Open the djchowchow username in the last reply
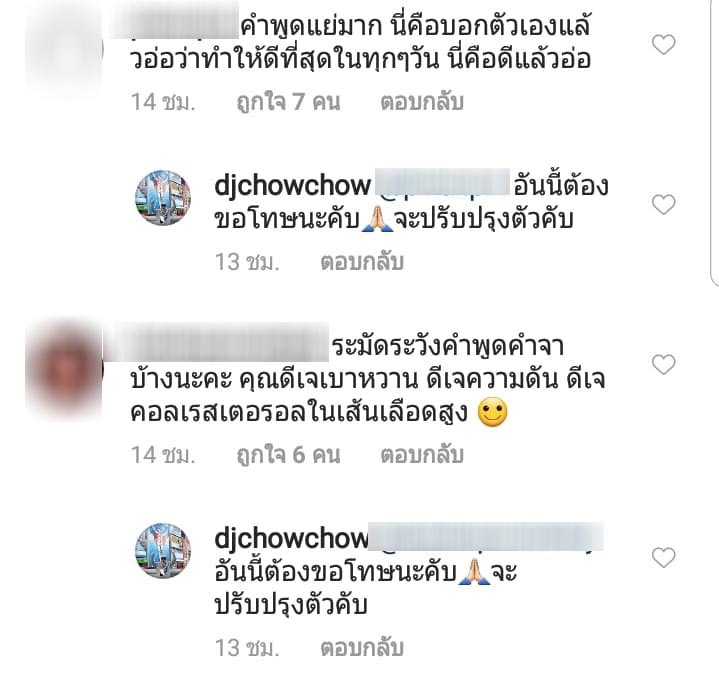Screen dimensions: 719x690 pyautogui.click(x=292, y=538)
